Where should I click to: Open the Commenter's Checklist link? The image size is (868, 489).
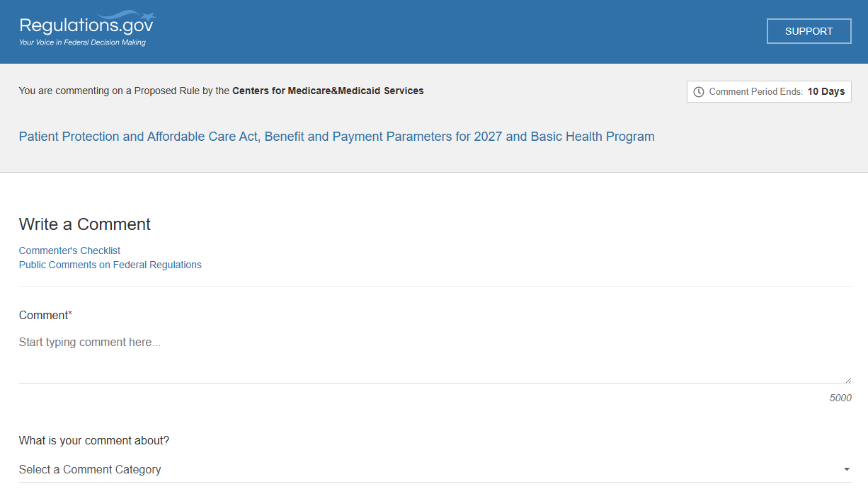pyautogui.click(x=69, y=251)
